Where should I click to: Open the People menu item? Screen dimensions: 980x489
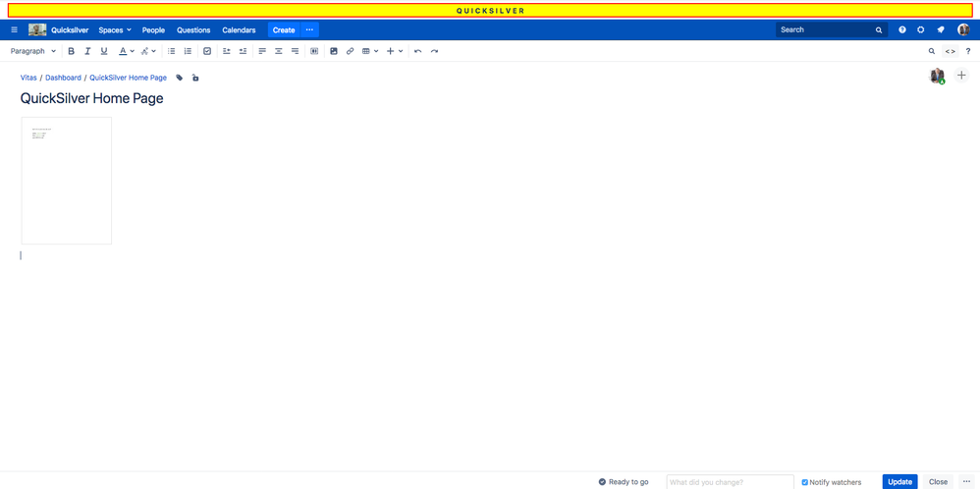coord(153,30)
